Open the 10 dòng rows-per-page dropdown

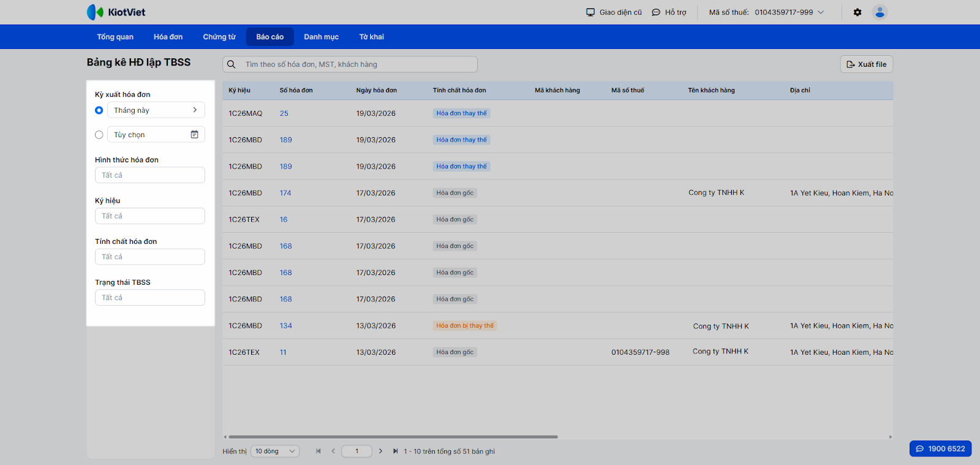coord(275,452)
